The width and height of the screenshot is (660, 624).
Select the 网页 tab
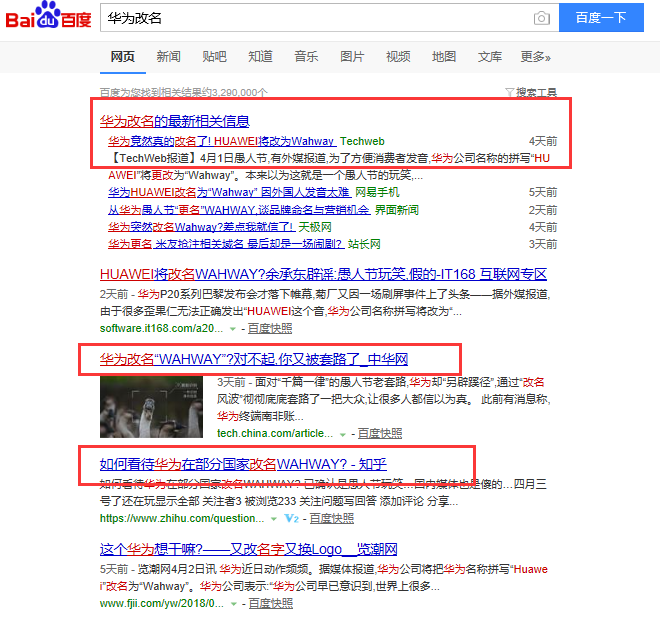[x=122, y=56]
